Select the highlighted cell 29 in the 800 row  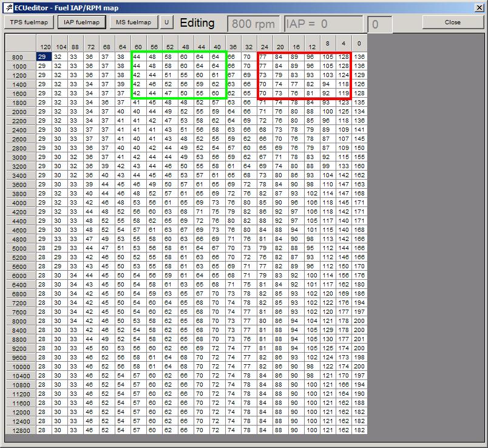44,57
